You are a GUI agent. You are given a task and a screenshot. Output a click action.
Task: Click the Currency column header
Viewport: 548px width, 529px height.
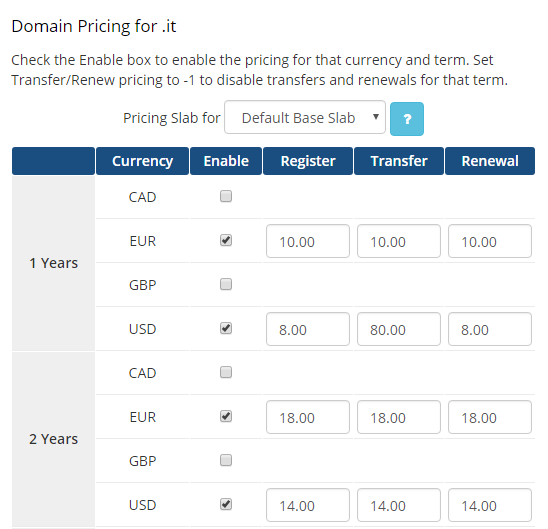[x=142, y=161]
